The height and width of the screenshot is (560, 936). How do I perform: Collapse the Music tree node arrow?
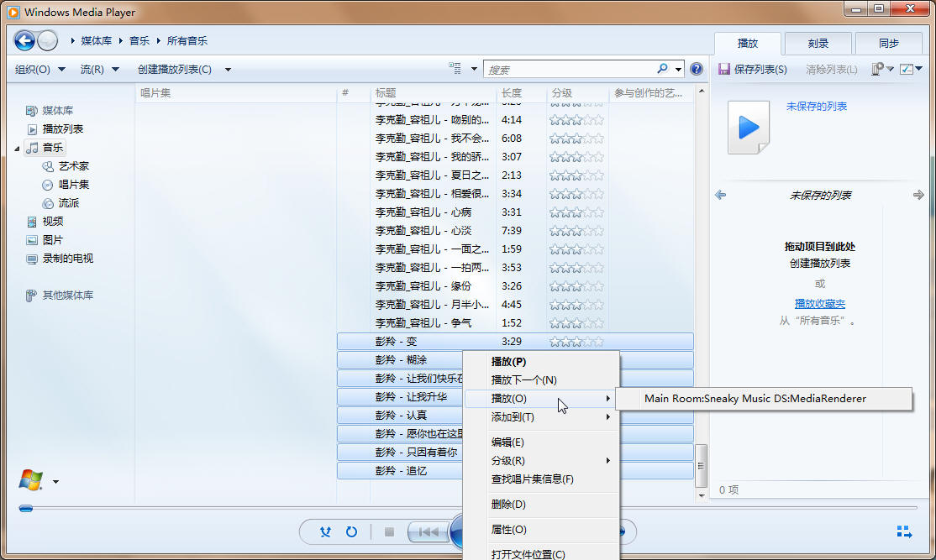(18, 148)
